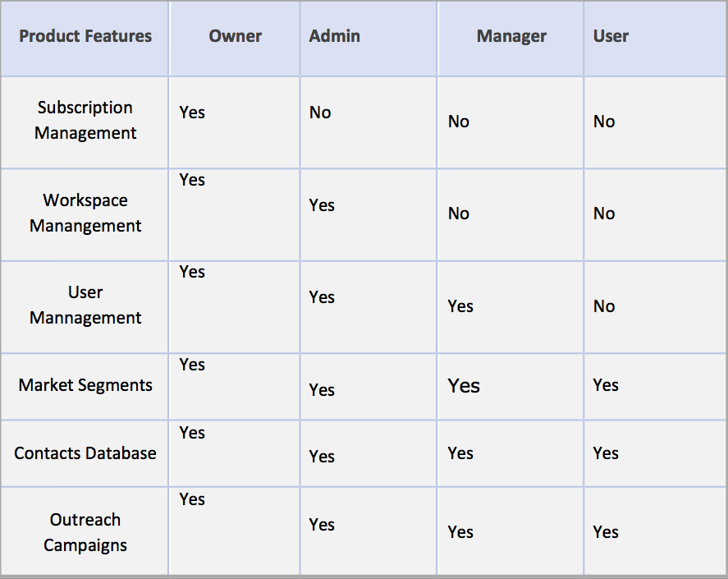Screen dimensions: 728x579
Task: Select the Owner column header
Action: tap(236, 36)
